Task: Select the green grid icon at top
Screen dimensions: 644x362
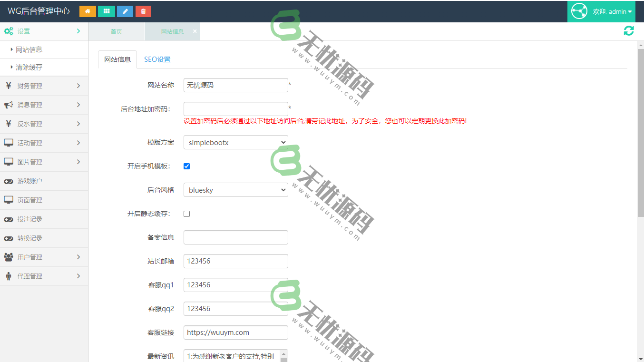Action: [x=106, y=11]
